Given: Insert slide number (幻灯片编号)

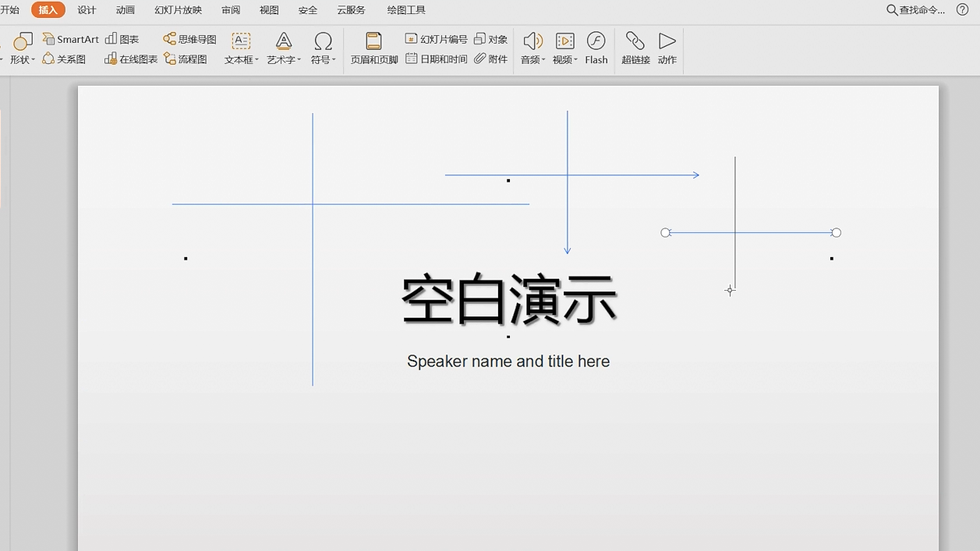Looking at the screenshot, I should pyautogui.click(x=436, y=39).
